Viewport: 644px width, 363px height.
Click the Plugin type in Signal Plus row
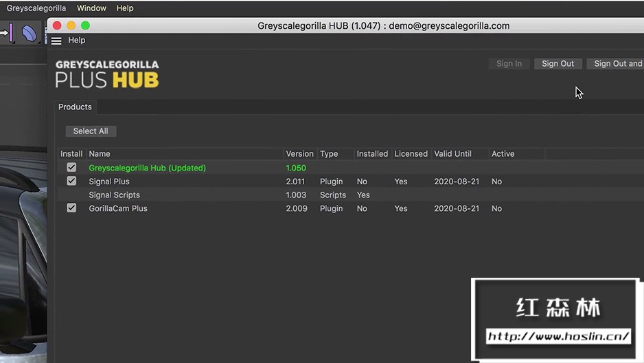pyautogui.click(x=332, y=181)
